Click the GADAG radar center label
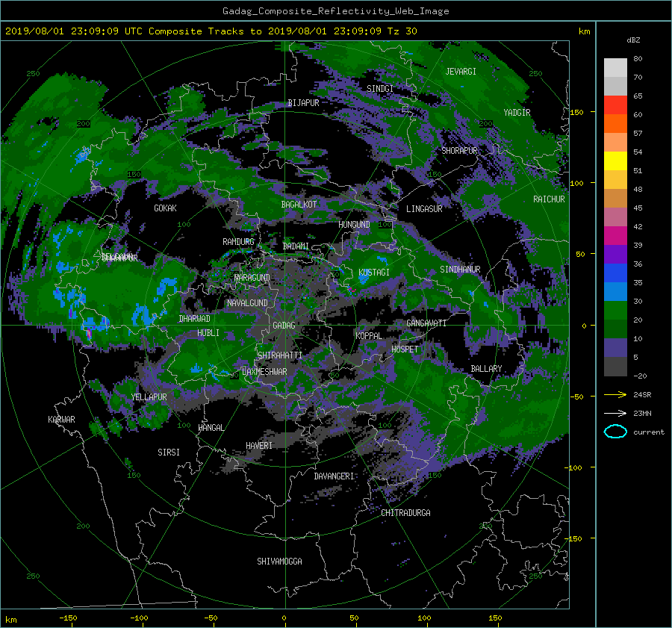The width and height of the screenshot is (672, 628). [x=284, y=326]
